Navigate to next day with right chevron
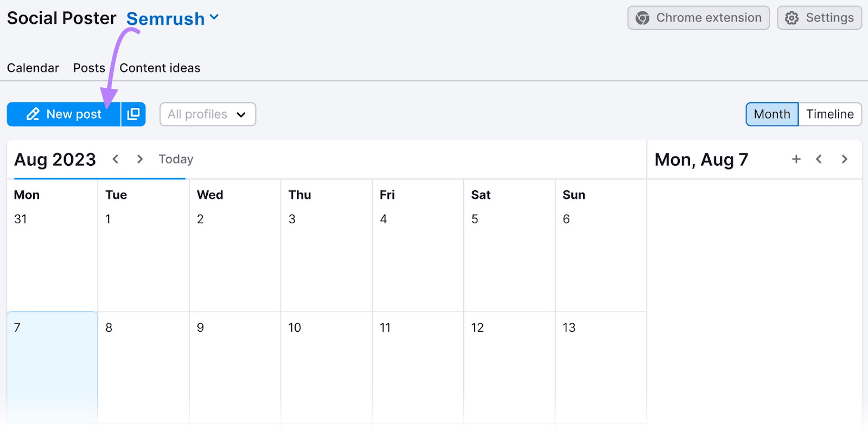This screenshot has width=868, height=433. pyautogui.click(x=844, y=159)
